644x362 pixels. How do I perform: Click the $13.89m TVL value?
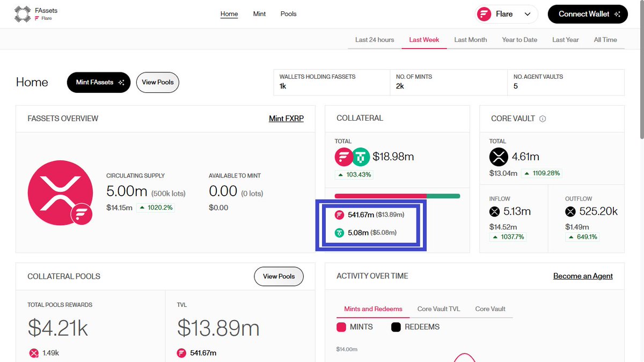pos(218,328)
